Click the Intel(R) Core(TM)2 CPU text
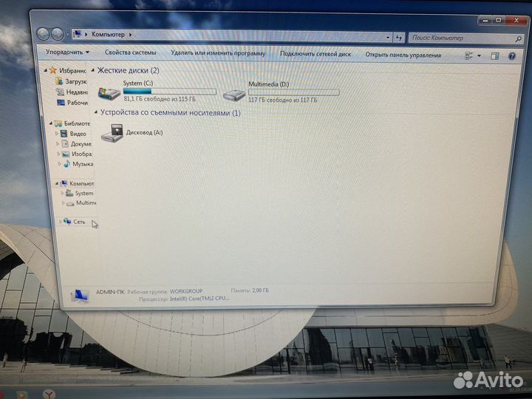 click(199, 299)
